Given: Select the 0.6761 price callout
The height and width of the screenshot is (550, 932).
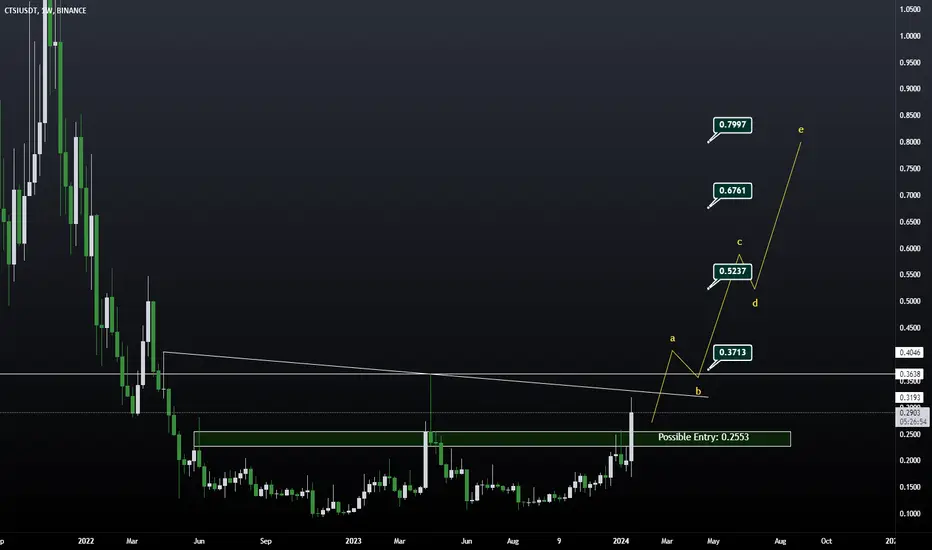Looking at the screenshot, I should click(x=732, y=191).
